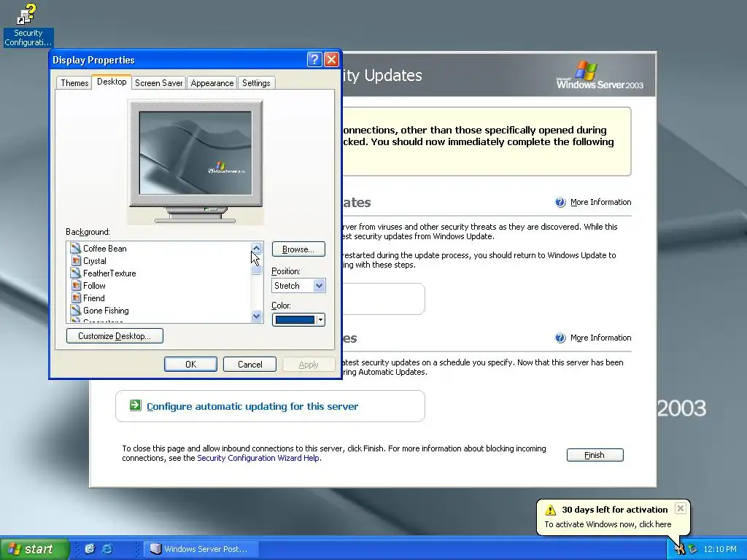Click the Follow image file icon

[75, 285]
